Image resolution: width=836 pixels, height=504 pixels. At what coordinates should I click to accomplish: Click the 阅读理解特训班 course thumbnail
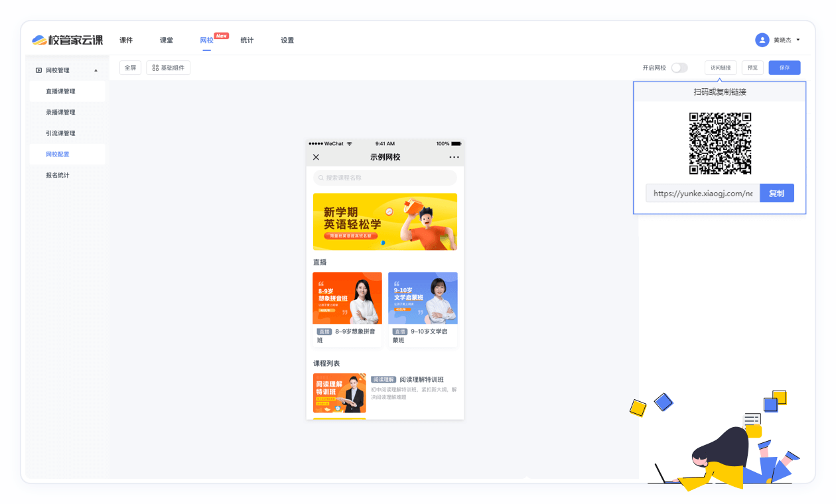tap(340, 393)
